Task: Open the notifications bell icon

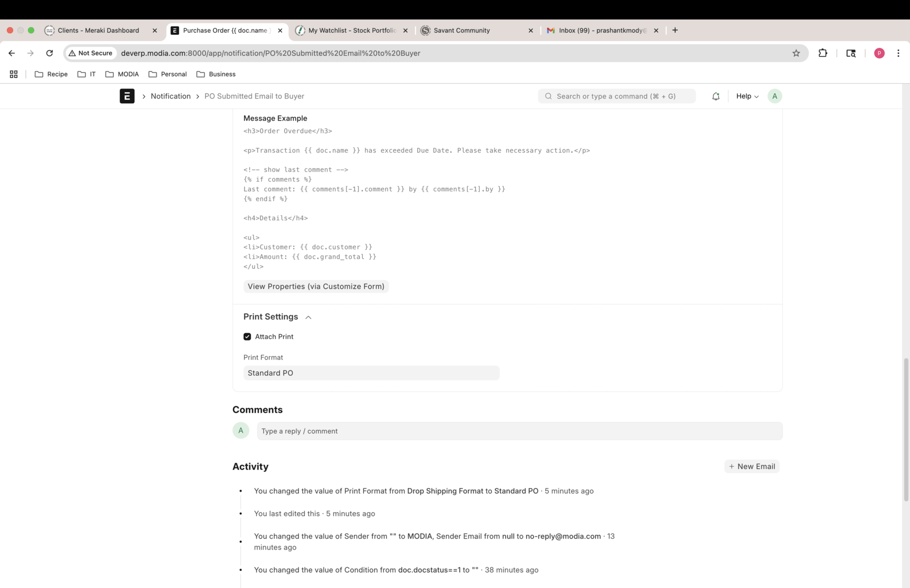Action: tap(716, 96)
